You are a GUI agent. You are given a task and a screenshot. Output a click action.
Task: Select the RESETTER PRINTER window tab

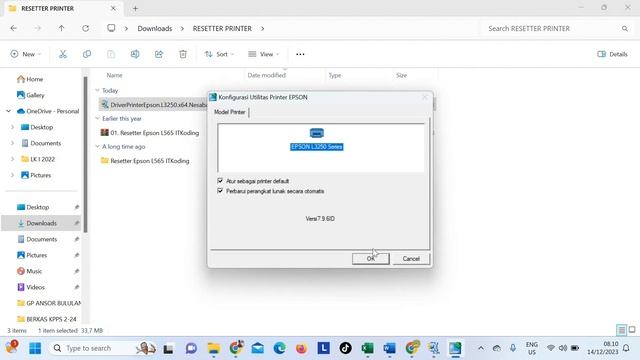tap(62, 9)
